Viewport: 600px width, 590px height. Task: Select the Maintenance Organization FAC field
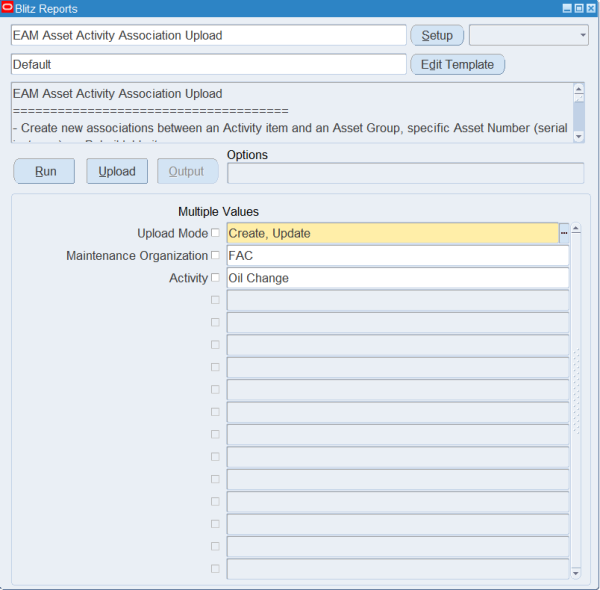pos(398,255)
